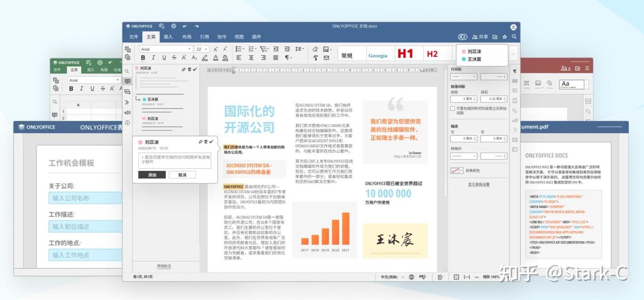Screen dimensions: 644x300
Task: Switch to the 布局 tab in the document editor
Action: 187,37
